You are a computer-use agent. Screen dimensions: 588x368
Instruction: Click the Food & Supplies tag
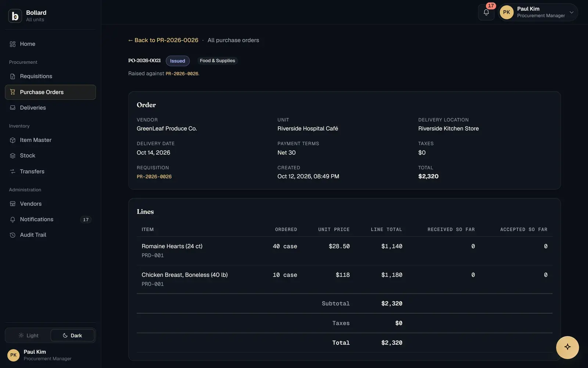pos(218,61)
